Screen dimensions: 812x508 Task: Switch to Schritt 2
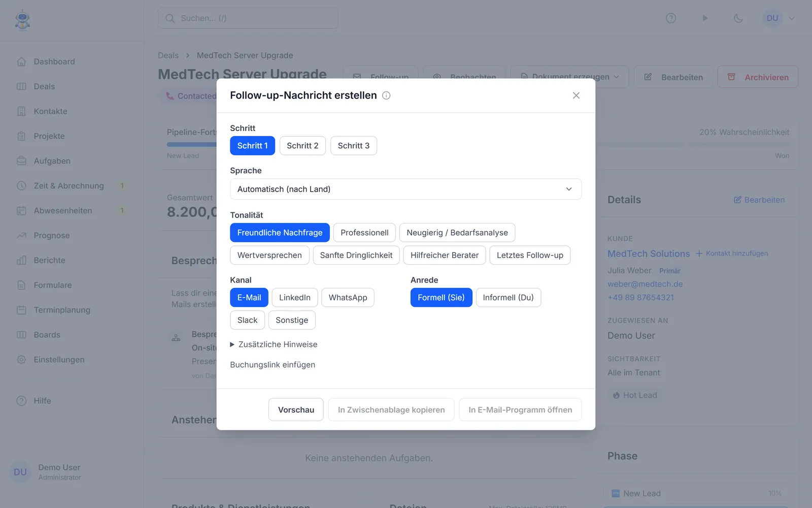pos(302,146)
